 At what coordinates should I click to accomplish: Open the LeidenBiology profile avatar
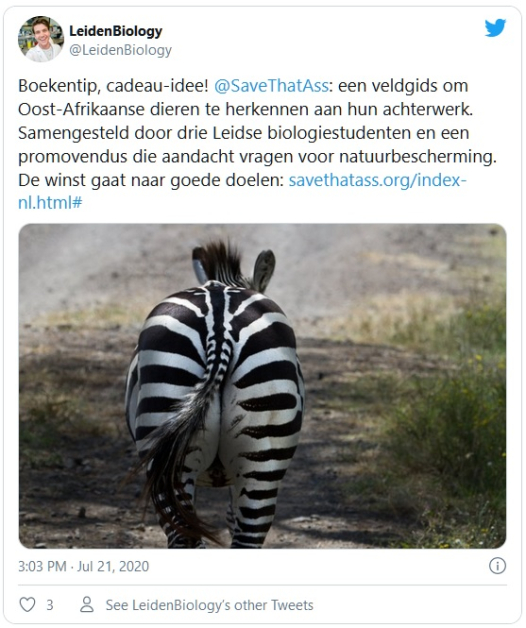click(41, 39)
